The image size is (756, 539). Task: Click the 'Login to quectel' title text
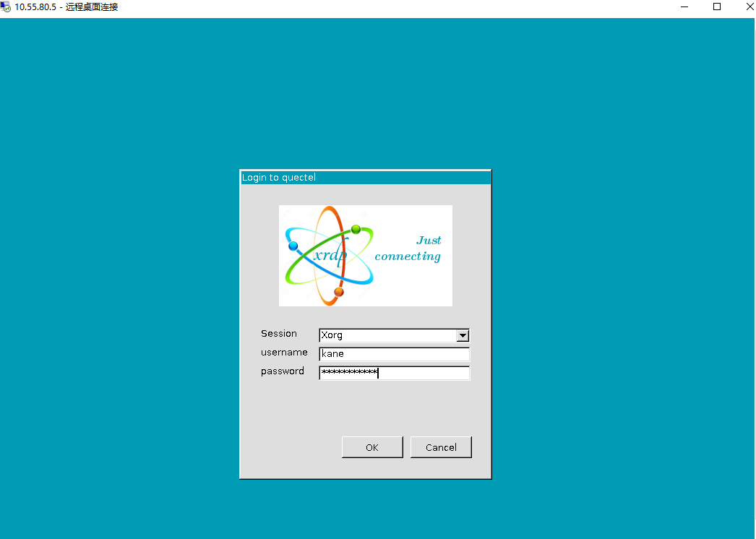click(279, 178)
